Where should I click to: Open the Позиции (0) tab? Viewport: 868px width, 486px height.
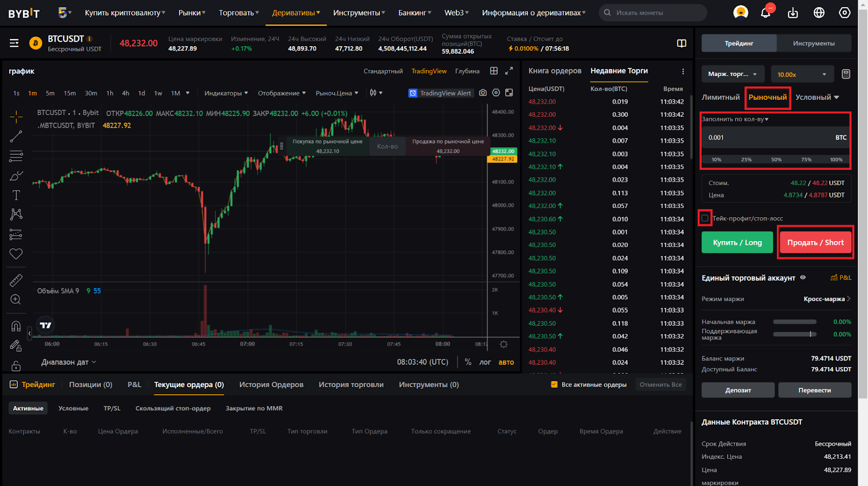(x=91, y=384)
